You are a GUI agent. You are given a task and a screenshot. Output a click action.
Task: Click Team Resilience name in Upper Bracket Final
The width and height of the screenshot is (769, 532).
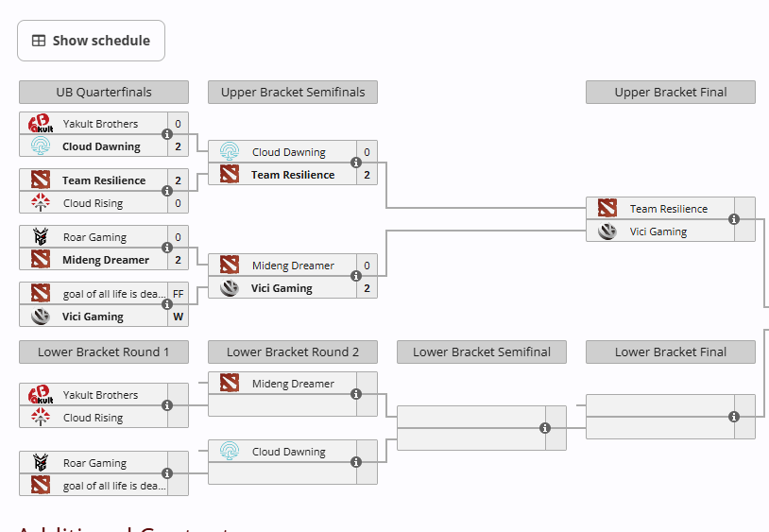tap(669, 209)
